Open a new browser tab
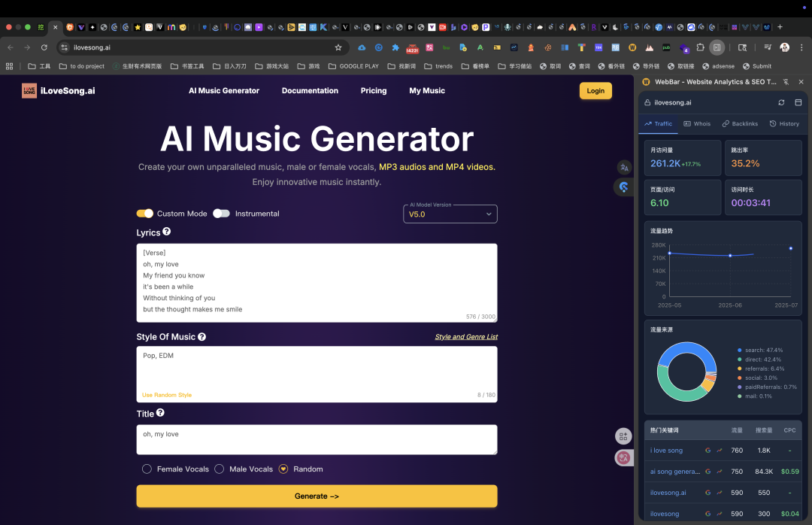Image resolution: width=812 pixels, height=525 pixels. click(x=780, y=27)
